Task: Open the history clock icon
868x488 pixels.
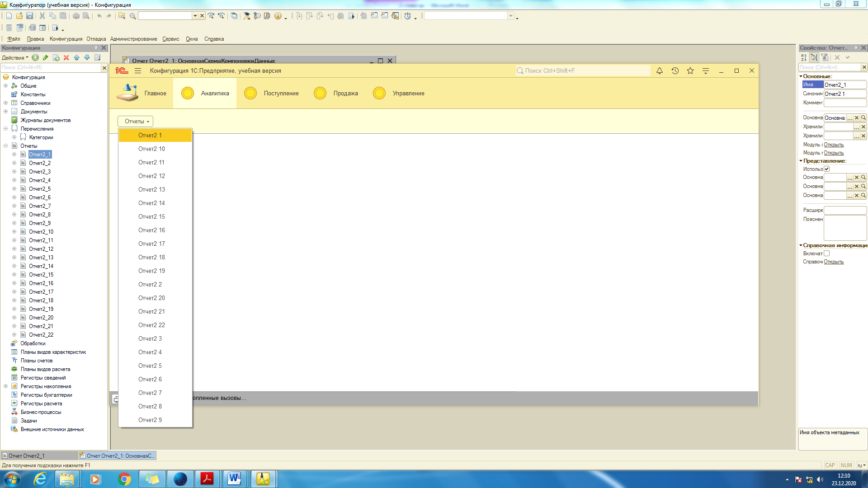Action: coord(675,71)
